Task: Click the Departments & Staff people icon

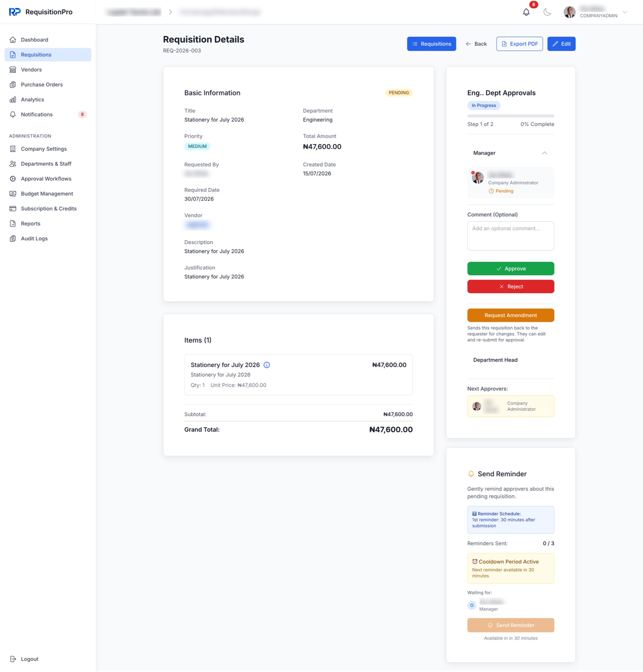Action: [13, 164]
